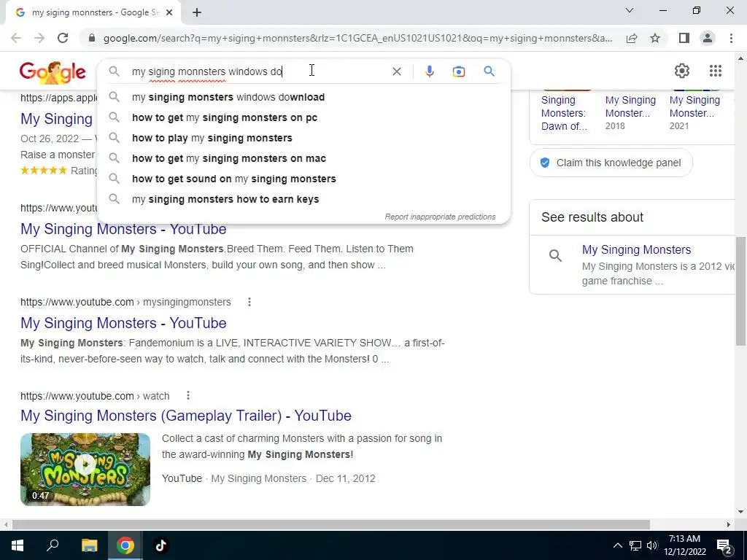The width and height of the screenshot is (747, 560).
Task: Reload the page
Action: pyautogui.click(x=63, y=38)
